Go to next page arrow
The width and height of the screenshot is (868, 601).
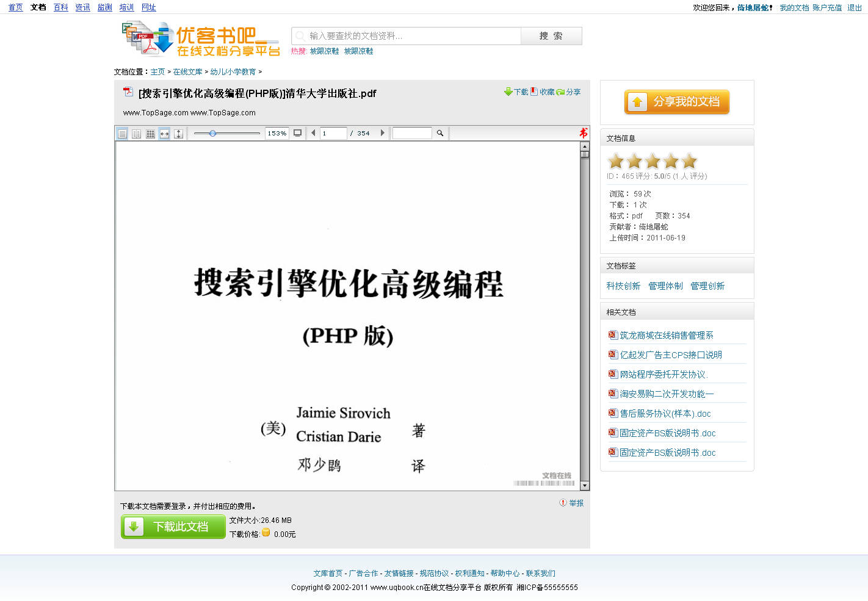click(383, 133)
